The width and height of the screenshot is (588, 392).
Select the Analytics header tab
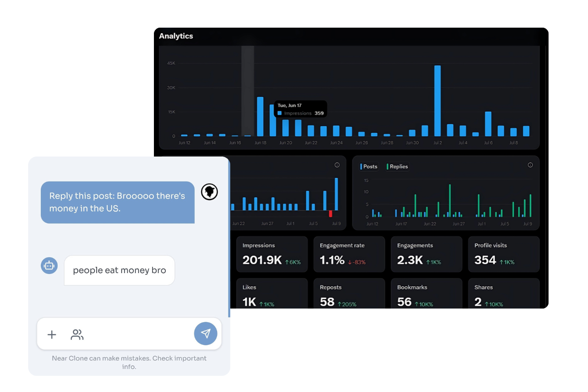[176, 36]
